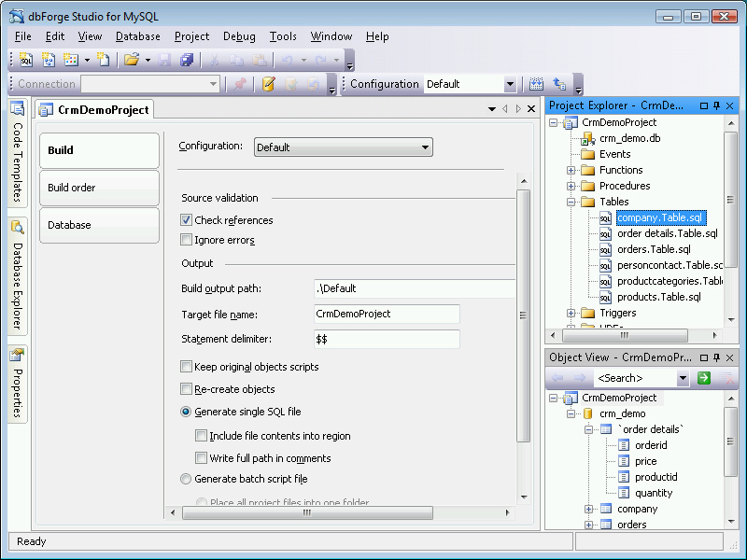
Task: Click the New SQL document toolbar icon
Action: 26,60
